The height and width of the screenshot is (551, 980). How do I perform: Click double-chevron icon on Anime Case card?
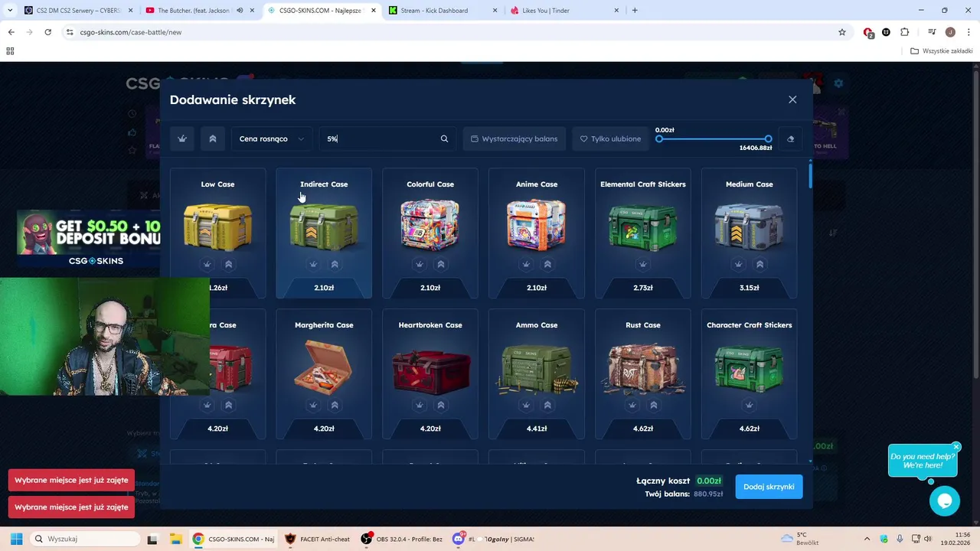(x=547, y=264)
